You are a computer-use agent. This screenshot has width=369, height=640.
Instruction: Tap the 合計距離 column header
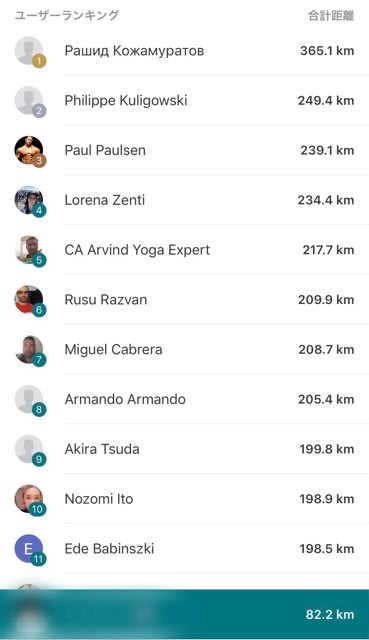tap(331, 16)
